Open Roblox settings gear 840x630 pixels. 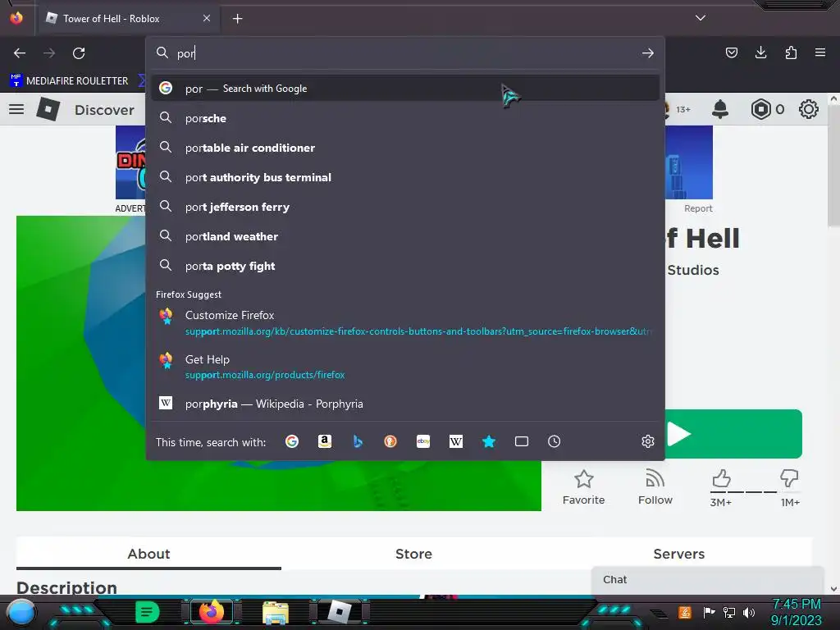click(x=808, y=109)
